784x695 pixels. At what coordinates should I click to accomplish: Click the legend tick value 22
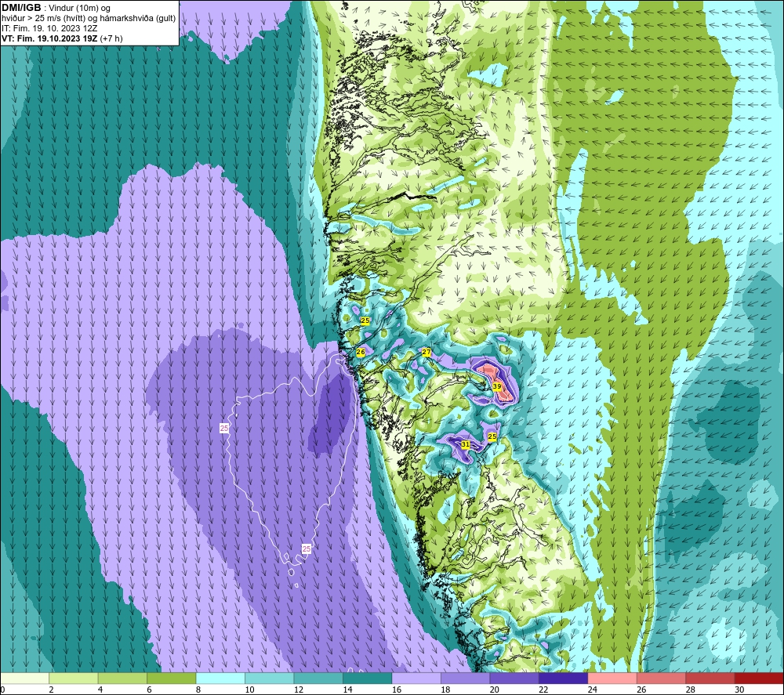pyautogui.click(x=543, y=690)
